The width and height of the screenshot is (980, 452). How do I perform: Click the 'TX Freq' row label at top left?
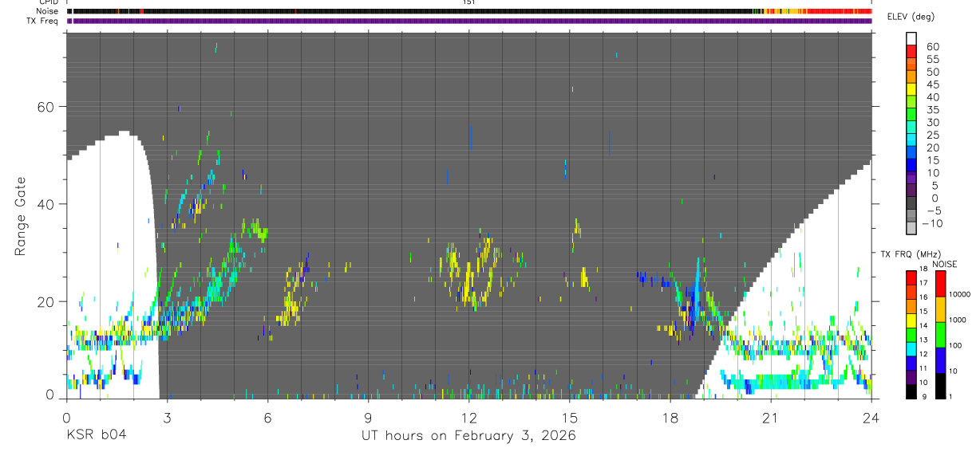pos(43,21)
